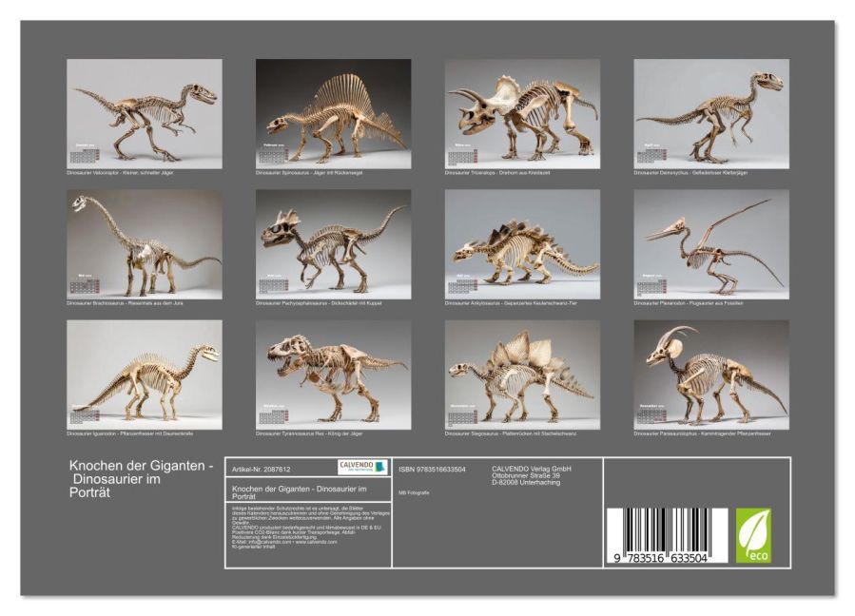
Task: Open the Iguanodon skeleton thumbnail
Action: [x=145, y=375]
